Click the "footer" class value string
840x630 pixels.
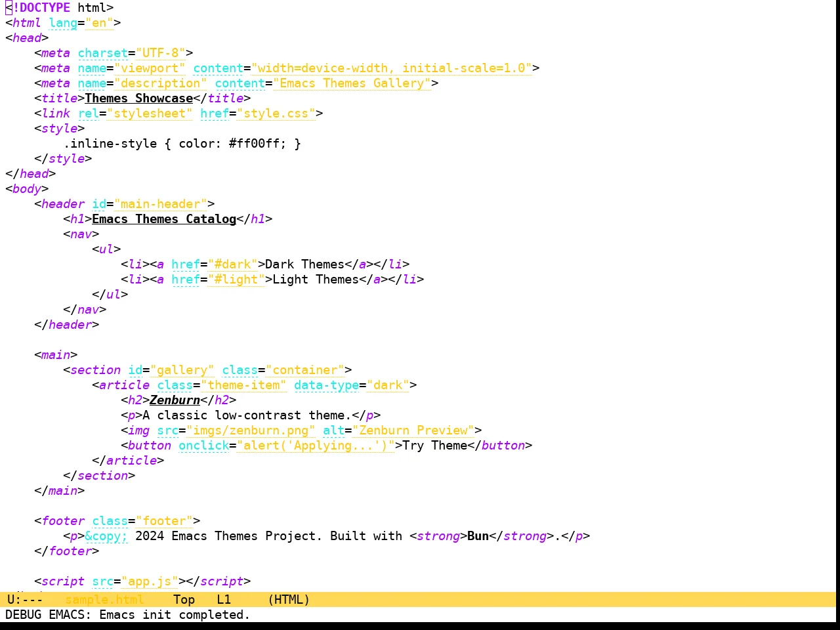pos(164,521)
